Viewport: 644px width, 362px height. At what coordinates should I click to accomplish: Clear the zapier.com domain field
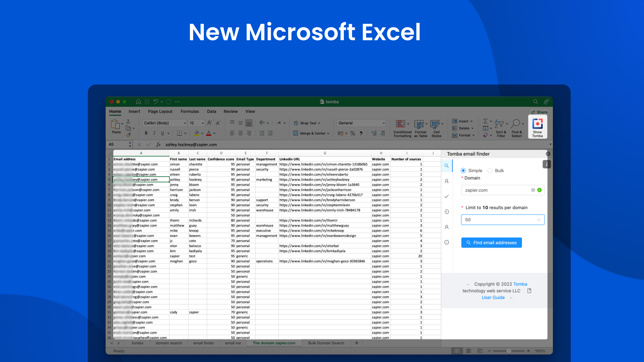pos(533,190)
